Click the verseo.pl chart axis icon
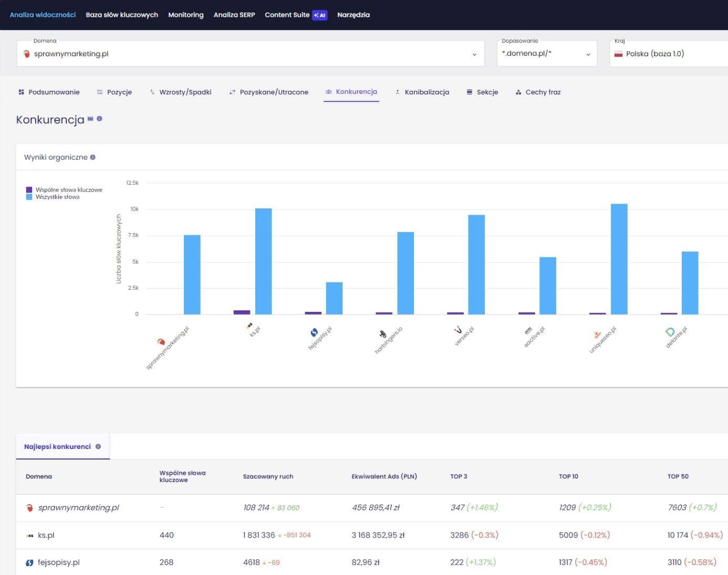 pos(458,330)
